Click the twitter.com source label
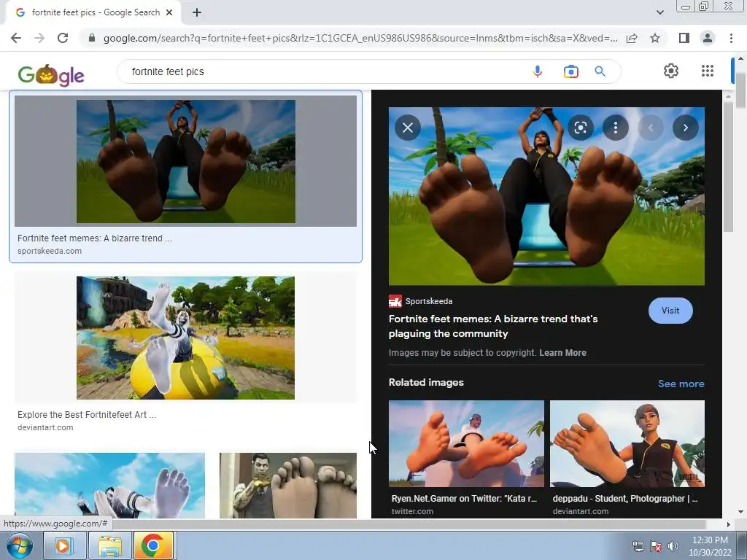 (x=413, y=511)
